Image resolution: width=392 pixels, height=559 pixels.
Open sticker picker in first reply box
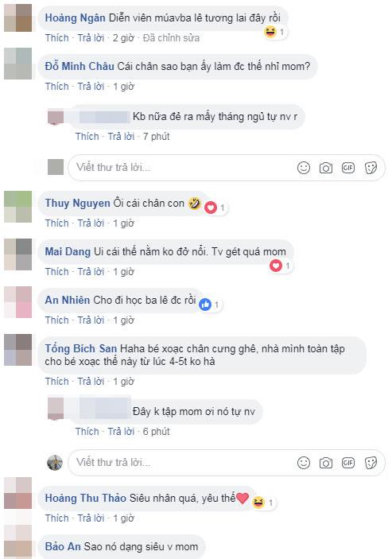coord(371,168)
